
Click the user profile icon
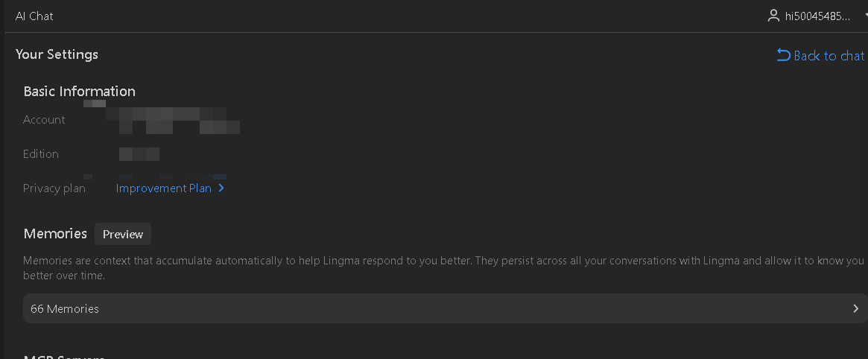tap(773, 16)
